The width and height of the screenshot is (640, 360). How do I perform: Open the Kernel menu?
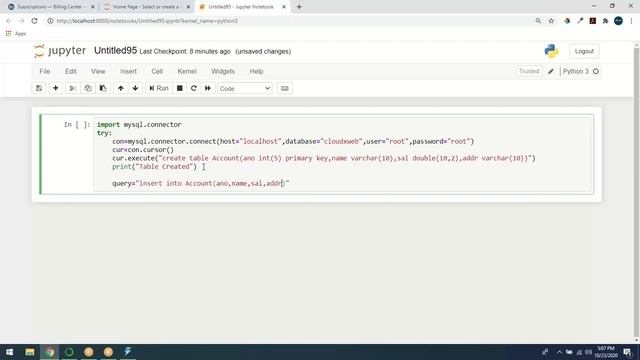coord(187,71)
